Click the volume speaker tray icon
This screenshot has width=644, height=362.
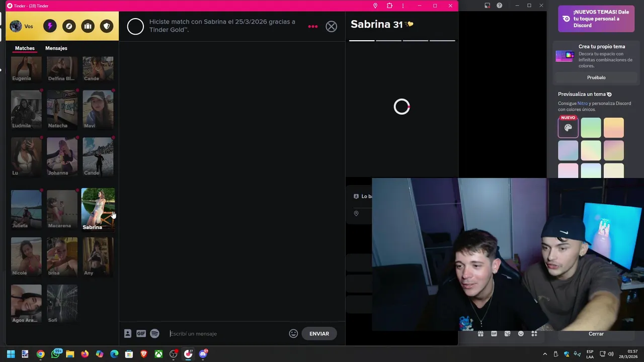click(611, 354)
